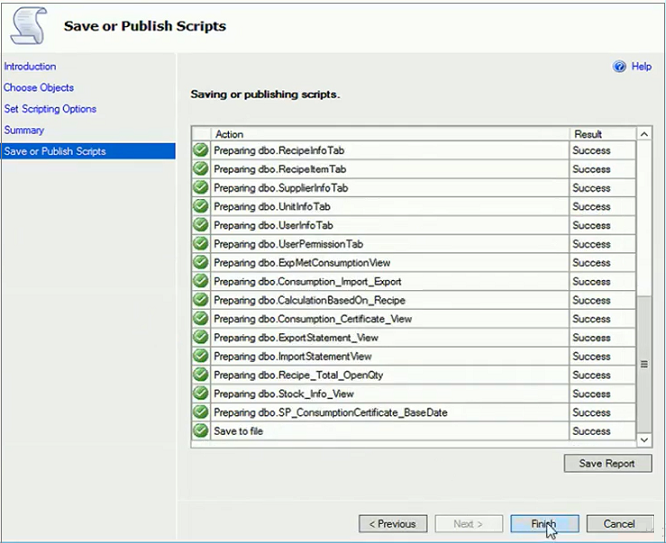
Task: Click success icon for dbo.Stock_Info_View row
Action: point(200,393)
